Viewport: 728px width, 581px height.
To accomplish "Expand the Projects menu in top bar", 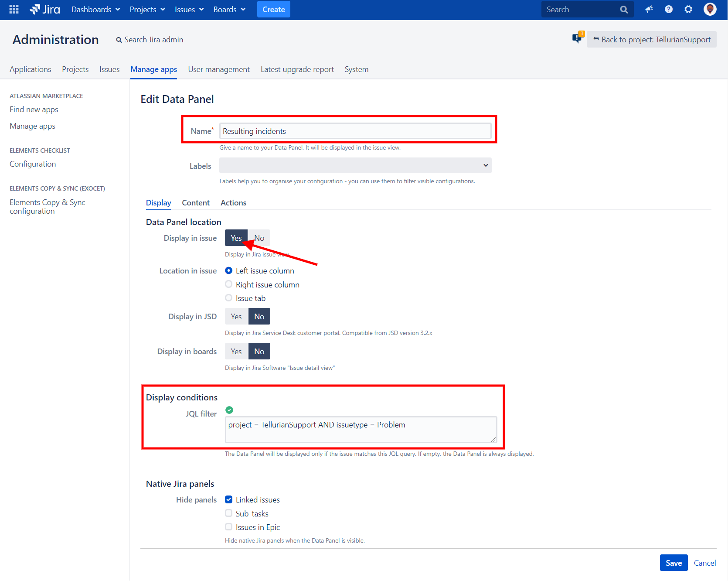I will point(147,10).
